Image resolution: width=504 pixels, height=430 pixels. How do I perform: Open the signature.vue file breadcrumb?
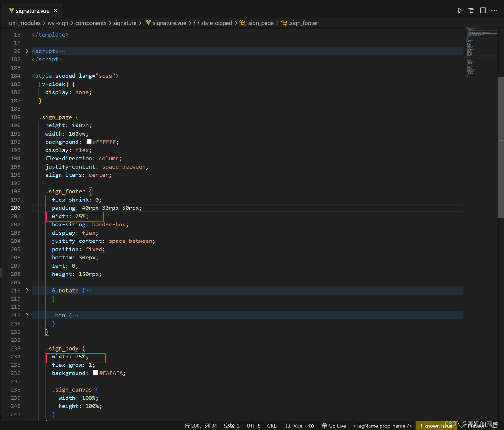(166, 23)
